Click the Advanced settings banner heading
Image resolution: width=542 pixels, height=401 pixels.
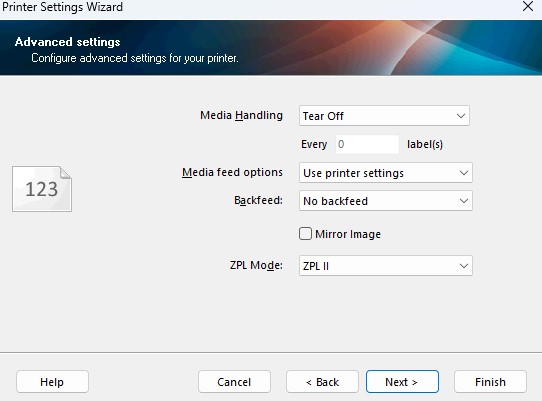coord(67,42)
